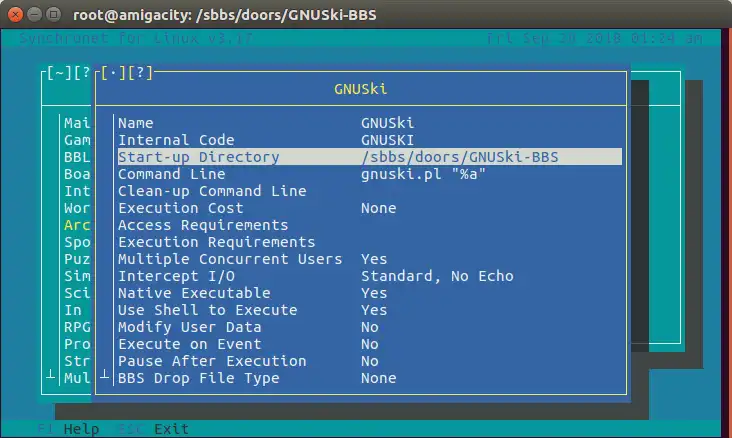Select 'Sci' section in background list
This screenshot has height=438, width=732.
point(77,293)
